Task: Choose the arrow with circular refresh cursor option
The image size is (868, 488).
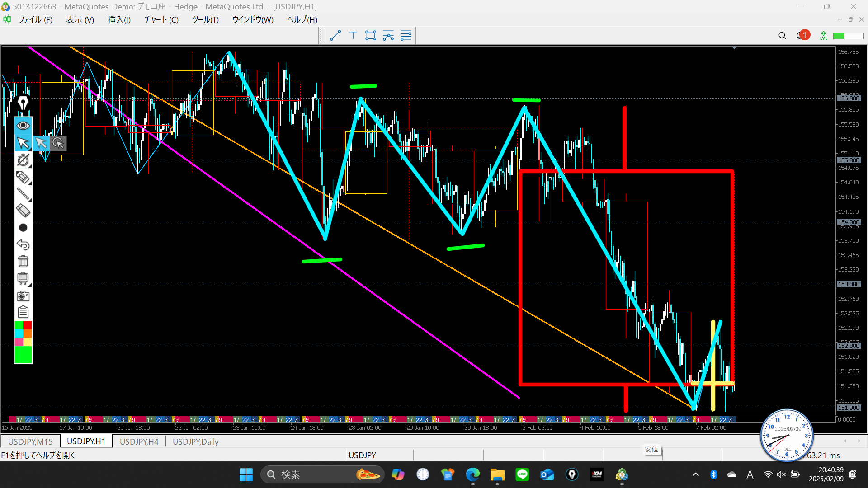Action: 58,143
